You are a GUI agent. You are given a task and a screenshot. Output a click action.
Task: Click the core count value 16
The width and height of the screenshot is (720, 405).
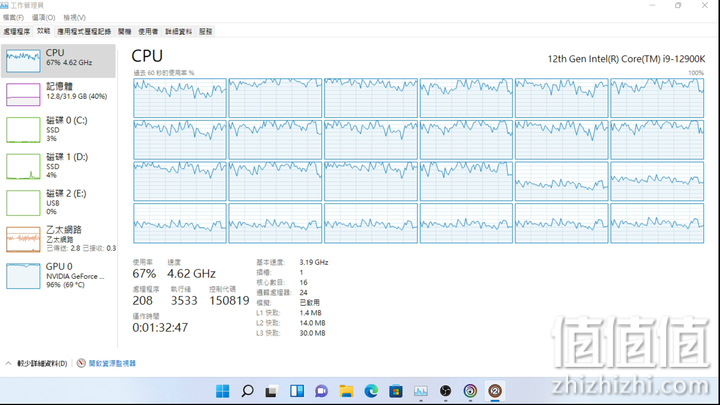303,282
